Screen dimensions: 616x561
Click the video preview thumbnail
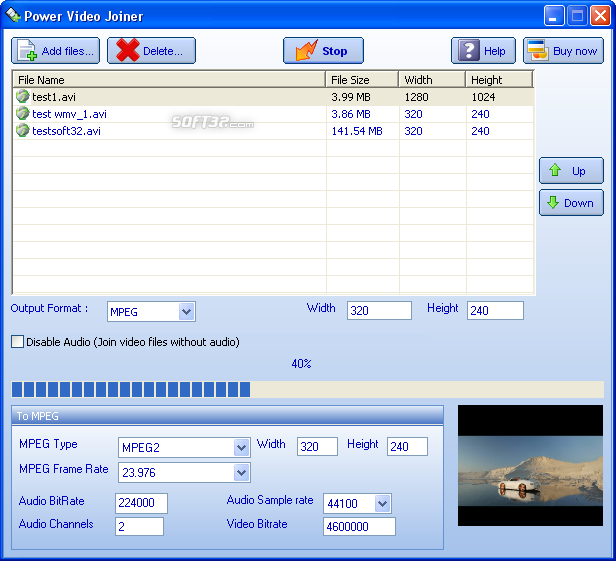(x=530, y=466)
